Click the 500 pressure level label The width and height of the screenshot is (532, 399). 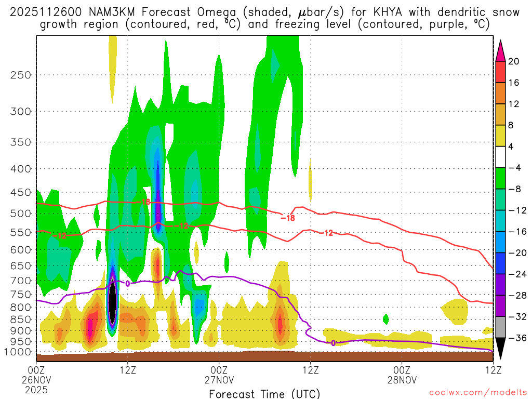pyautogui.click(x=21, y=214)
